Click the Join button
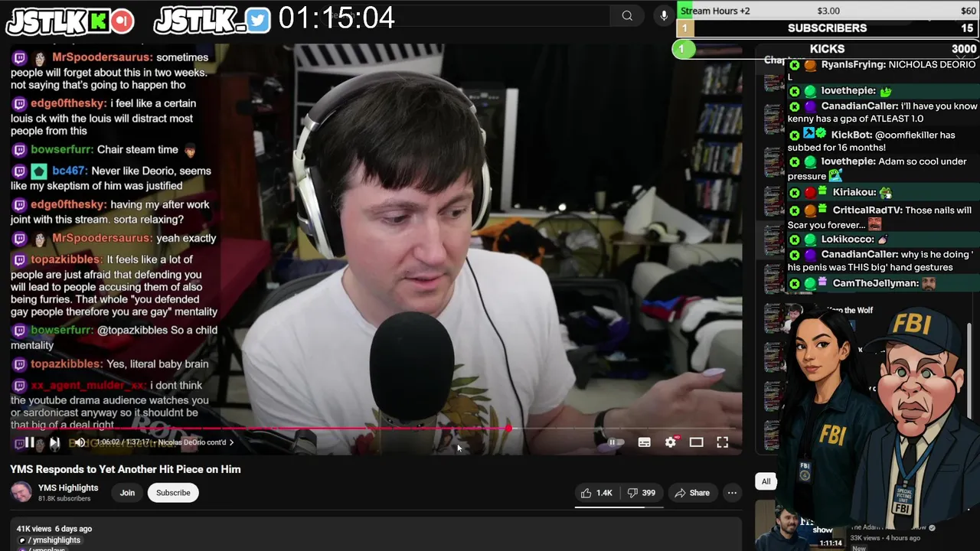The height and width of the screenshot is (551, 980). (x=127, y=493)
